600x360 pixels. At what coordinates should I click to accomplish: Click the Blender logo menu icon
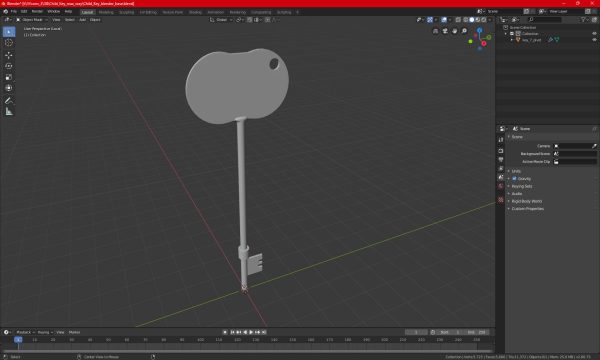6,12
